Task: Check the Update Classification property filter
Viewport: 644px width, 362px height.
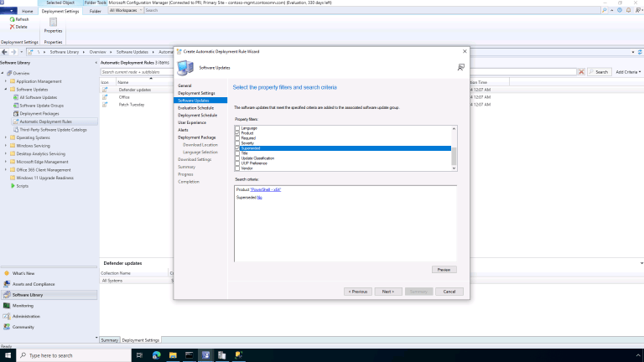Action: click(x=237, y=158)
